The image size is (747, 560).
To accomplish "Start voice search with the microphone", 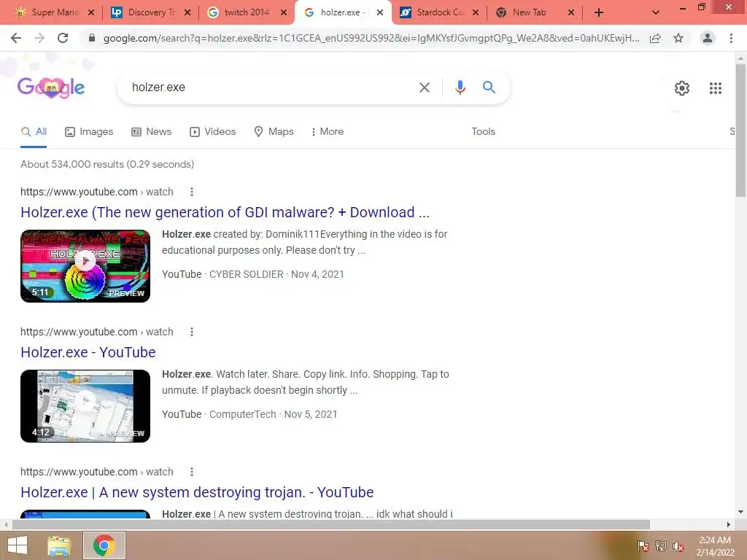I will click(460, 87).
